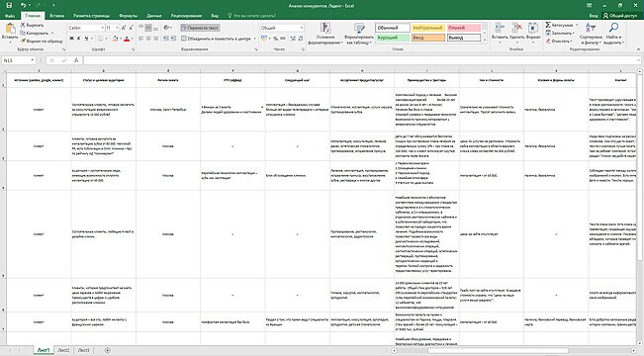Collapse the ribbon with the caret arrow
This screenshot has height=356, width=644.
click(x=639, y=49)
